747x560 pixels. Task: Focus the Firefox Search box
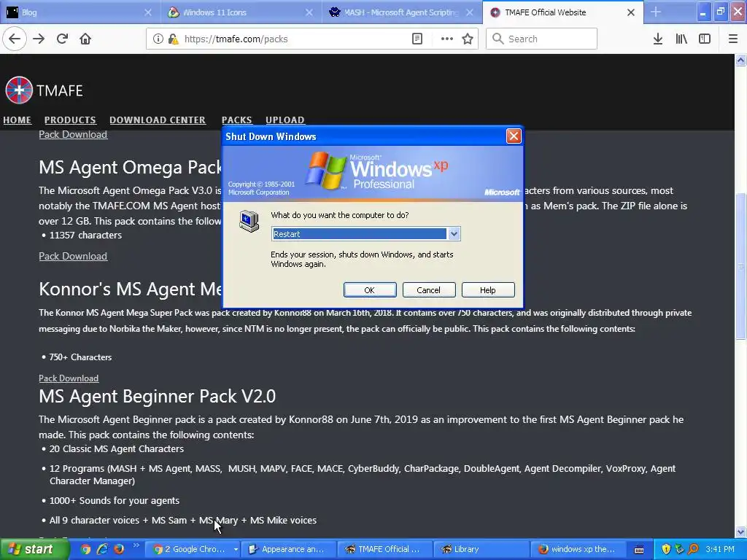point(541,39)
